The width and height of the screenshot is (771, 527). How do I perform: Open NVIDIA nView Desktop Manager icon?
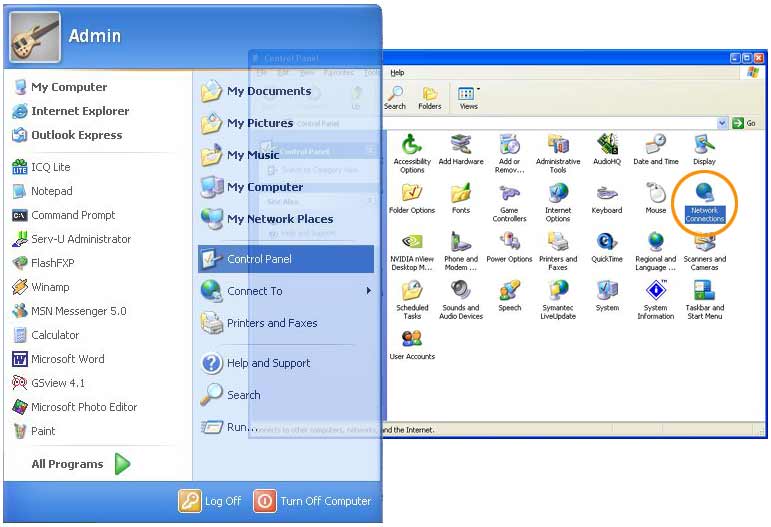[x=412, y=251]
